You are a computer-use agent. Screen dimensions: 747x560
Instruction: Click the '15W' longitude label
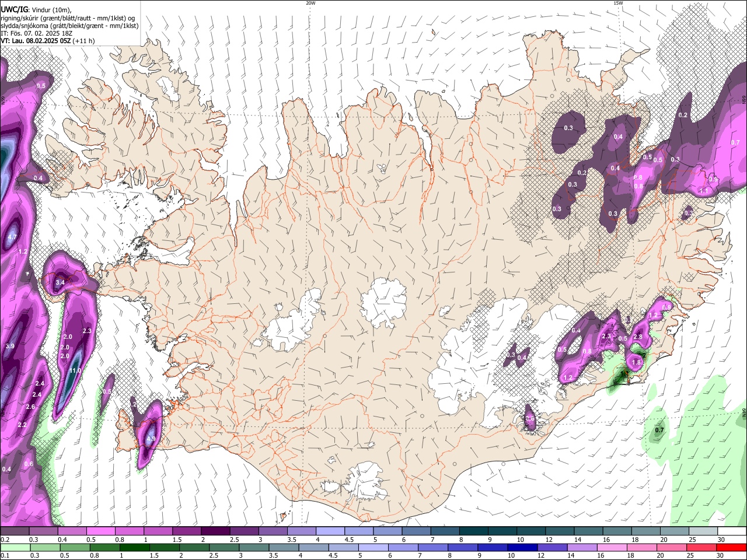point(617,3)
